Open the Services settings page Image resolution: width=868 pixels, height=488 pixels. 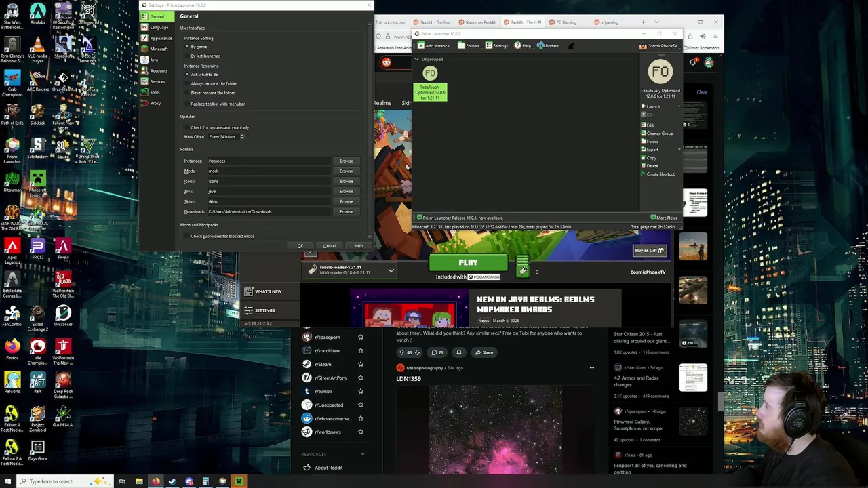pos(156,81)
